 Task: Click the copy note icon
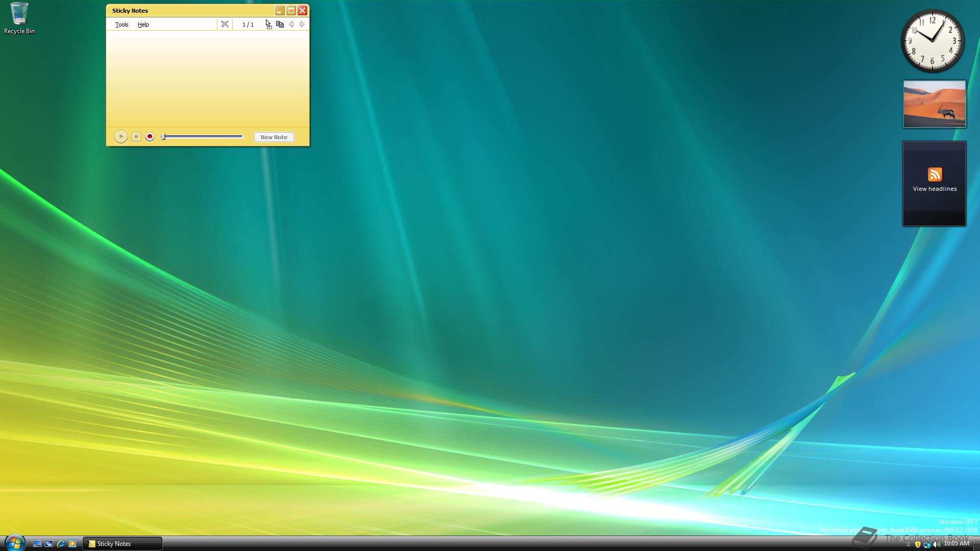[280, 24]
